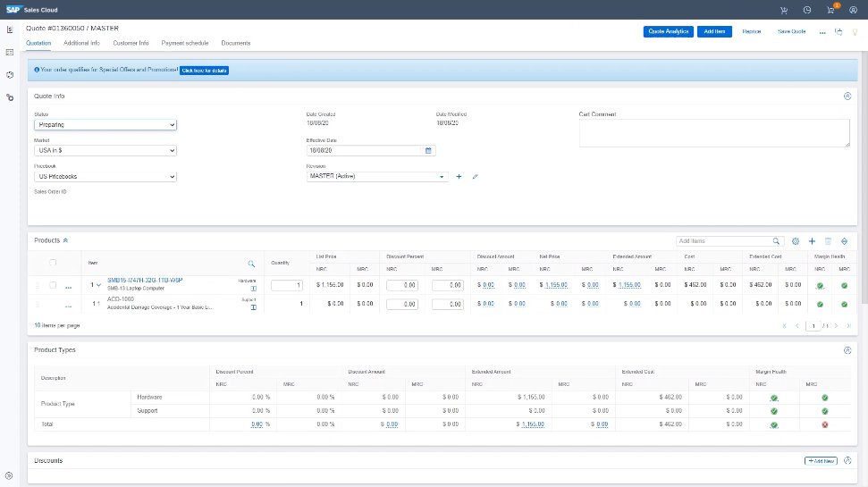Click the user profile icon in header
Image resolution: width=868 pixels, height=487 pixels.
(x=853, y=10)
